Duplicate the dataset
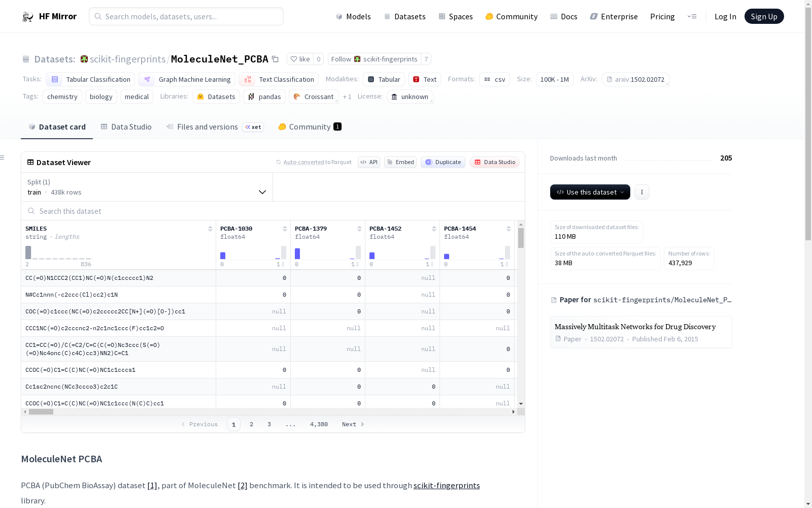 point(443,162)
